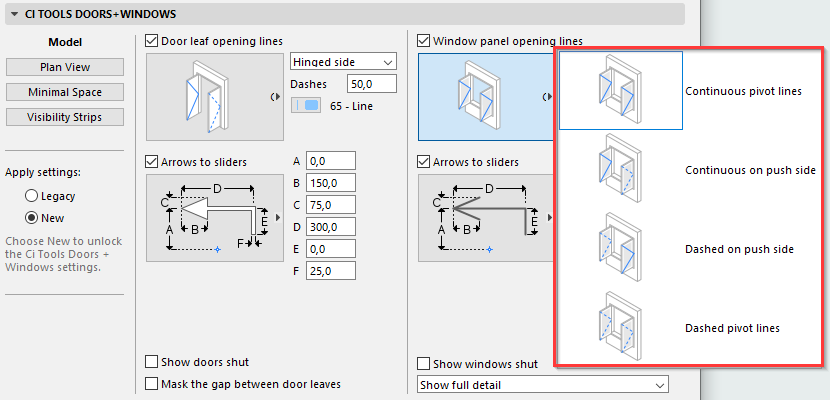Click the Dashes value input field

(x=372, y=84)
